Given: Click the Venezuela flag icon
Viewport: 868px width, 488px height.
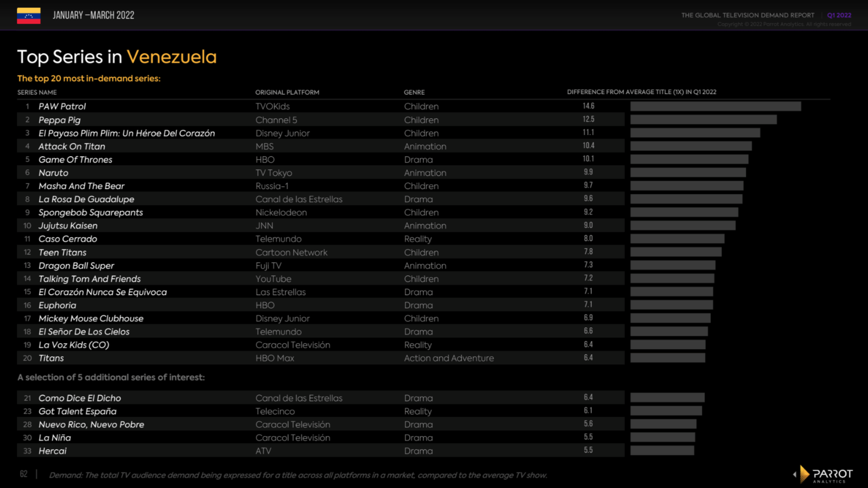Looking at the screenshot, I should [x=29, y=16].
